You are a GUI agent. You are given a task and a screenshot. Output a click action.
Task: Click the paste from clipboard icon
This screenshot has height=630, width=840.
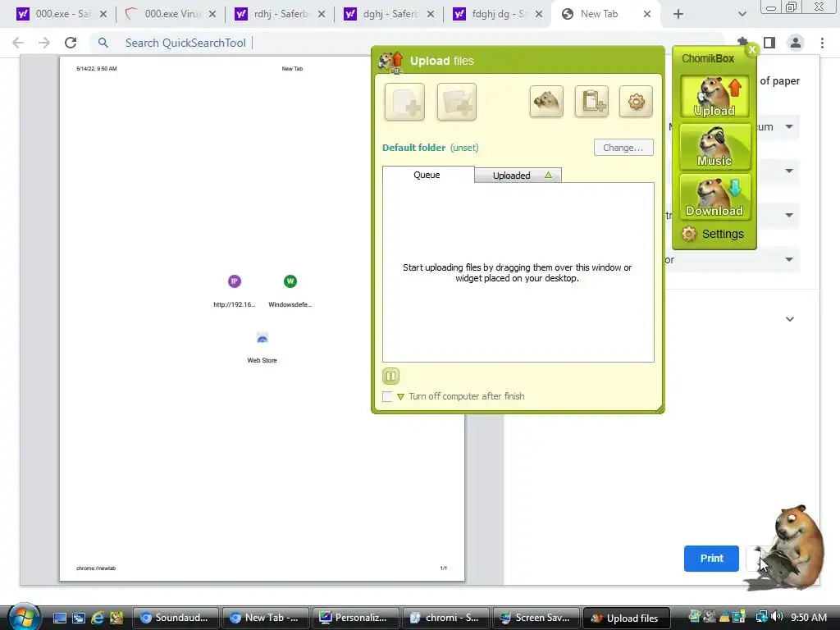pos(591,101)
